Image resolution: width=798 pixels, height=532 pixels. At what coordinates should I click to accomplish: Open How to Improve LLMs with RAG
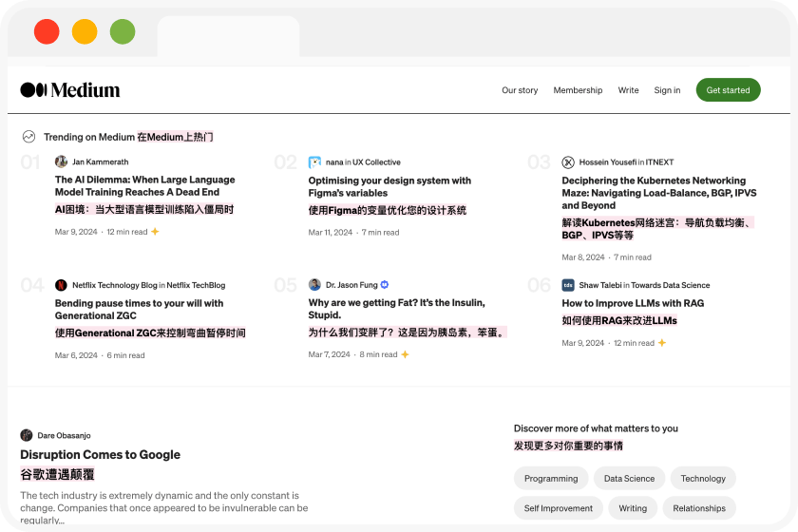pyautogui.click(x=633, y=303)
